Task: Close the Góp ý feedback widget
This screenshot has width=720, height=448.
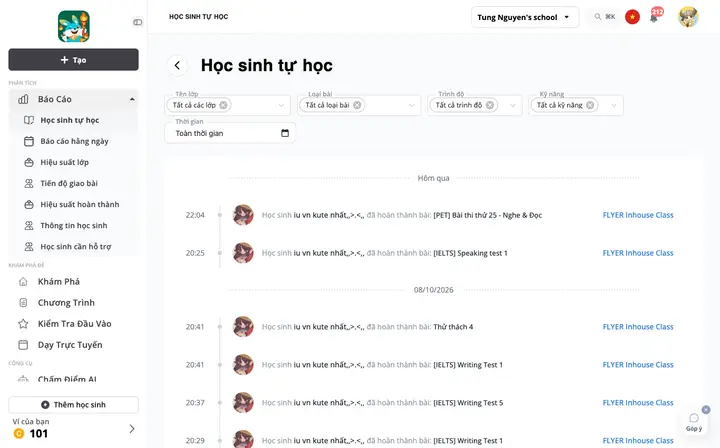Action: click(706, 409)
